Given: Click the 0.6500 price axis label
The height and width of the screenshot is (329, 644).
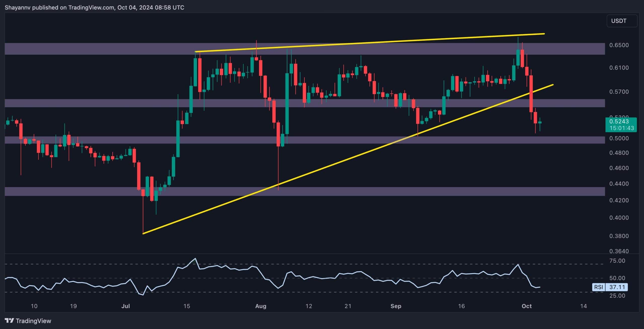Looking at the screenshot, I should click(619, 45).
